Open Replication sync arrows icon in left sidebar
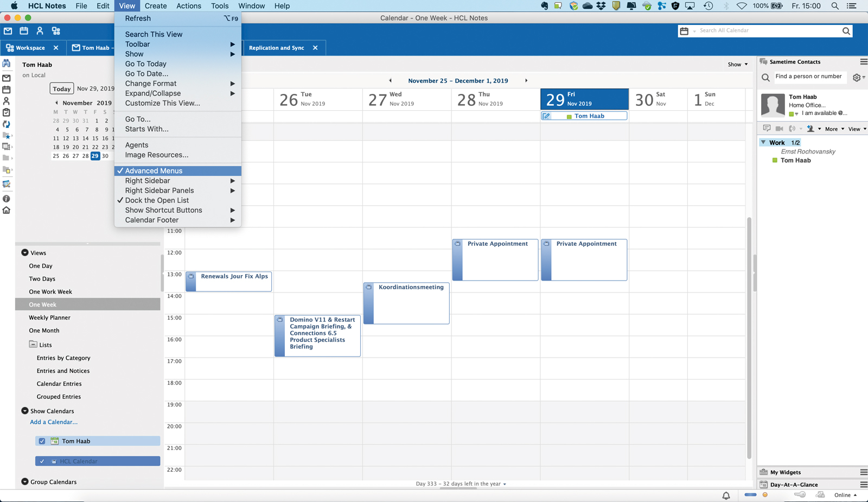Screen dimensions: 868x502 (7, 124)
